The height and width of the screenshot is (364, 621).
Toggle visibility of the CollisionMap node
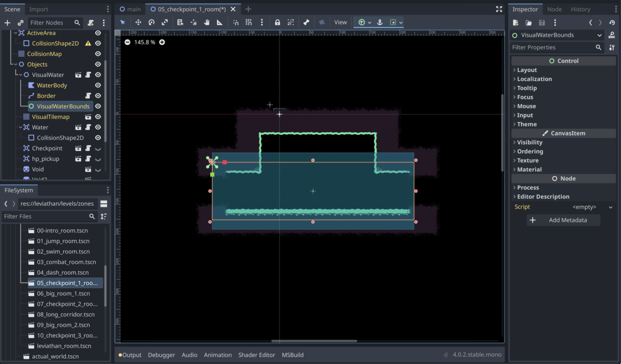point(98,54)
